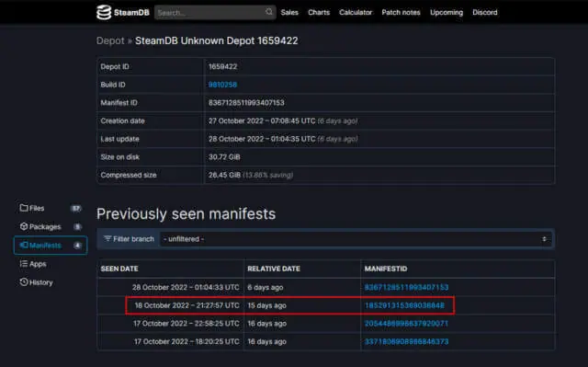Open the Discord link in the navbar
This screenshot has height=367, width=588.
tap(485, 12)
